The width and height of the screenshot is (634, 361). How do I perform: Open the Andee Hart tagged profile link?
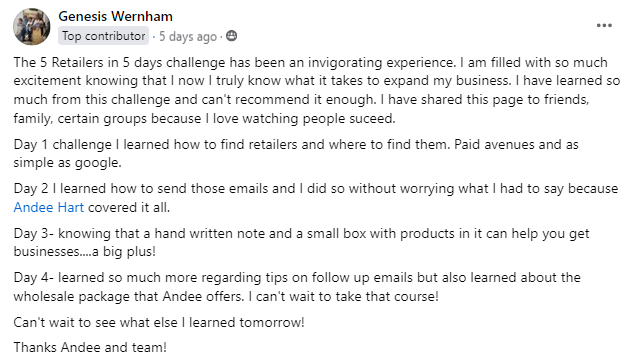pos(49,207)
